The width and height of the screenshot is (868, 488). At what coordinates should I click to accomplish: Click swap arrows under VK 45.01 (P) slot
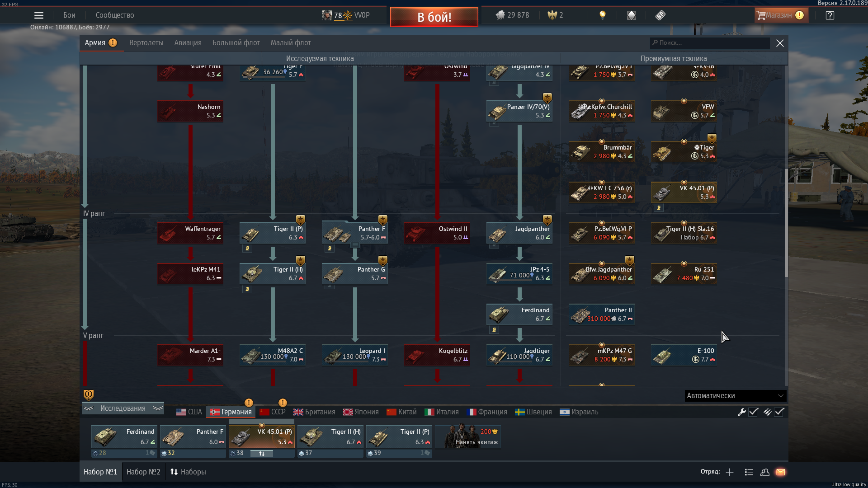[x=262, y=454]
